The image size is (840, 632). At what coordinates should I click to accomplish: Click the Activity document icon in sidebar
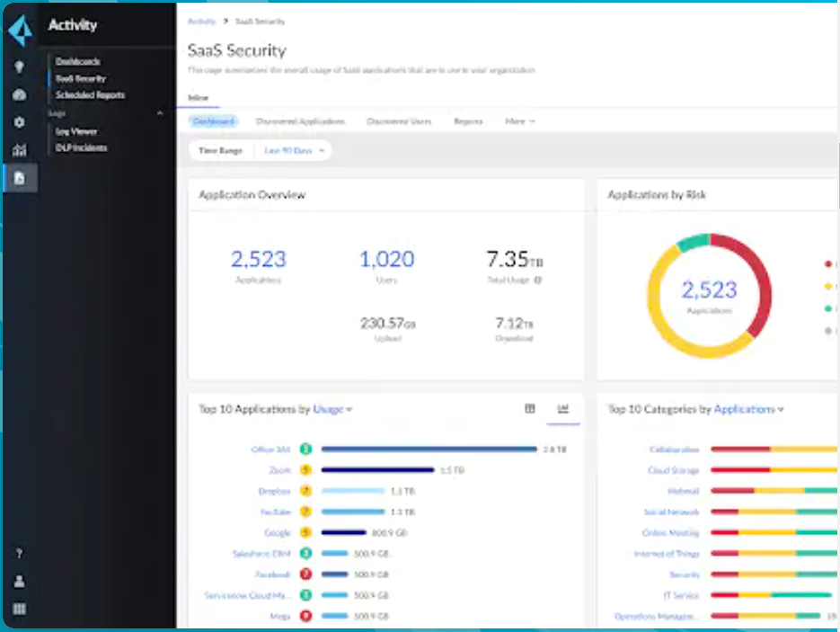[19, 178]
